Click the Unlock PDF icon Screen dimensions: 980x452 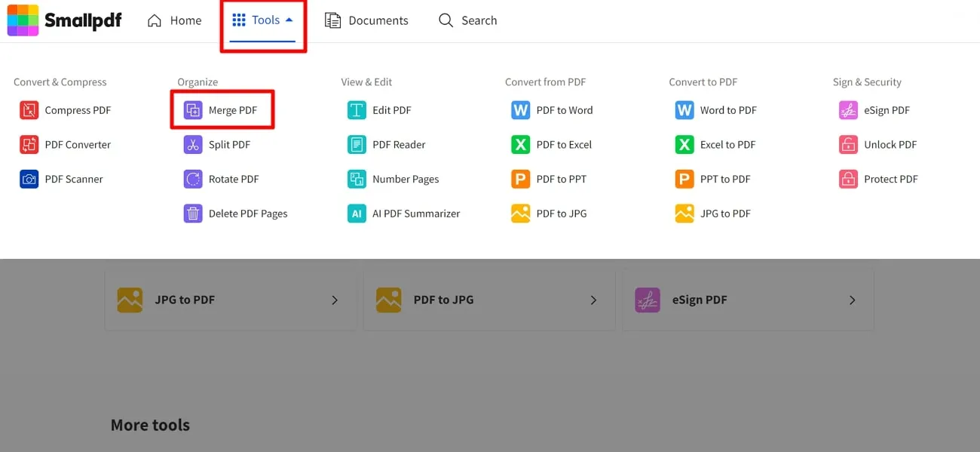[x=848, y=145]
